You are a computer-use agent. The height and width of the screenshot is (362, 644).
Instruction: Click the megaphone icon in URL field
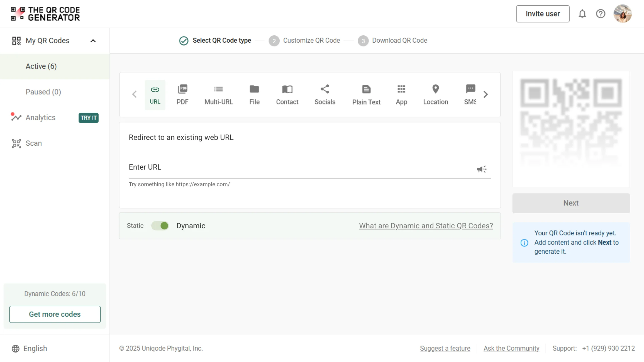point(481,169)
